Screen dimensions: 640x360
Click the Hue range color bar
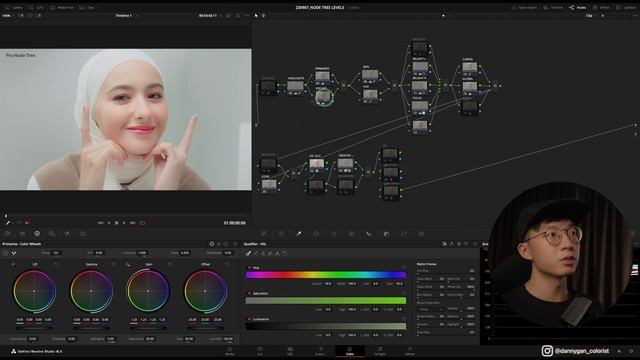[326, 275]
